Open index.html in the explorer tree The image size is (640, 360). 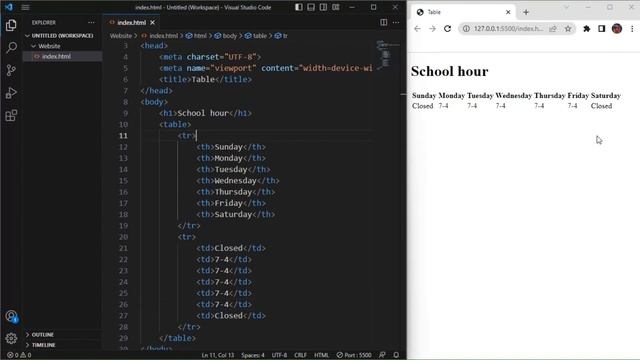click(56, 56)
